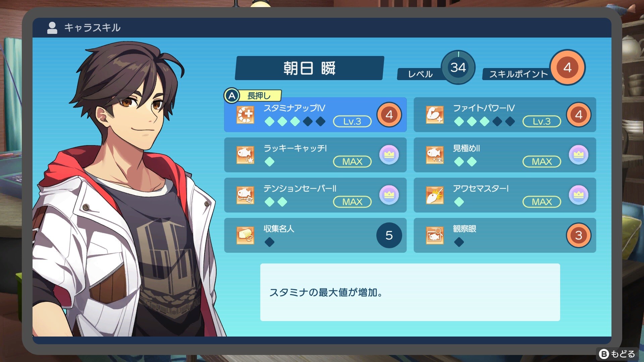The image size is (644, 362).
Task: Click the スタミナアップIV skill icon
Action: pos(245,115)
